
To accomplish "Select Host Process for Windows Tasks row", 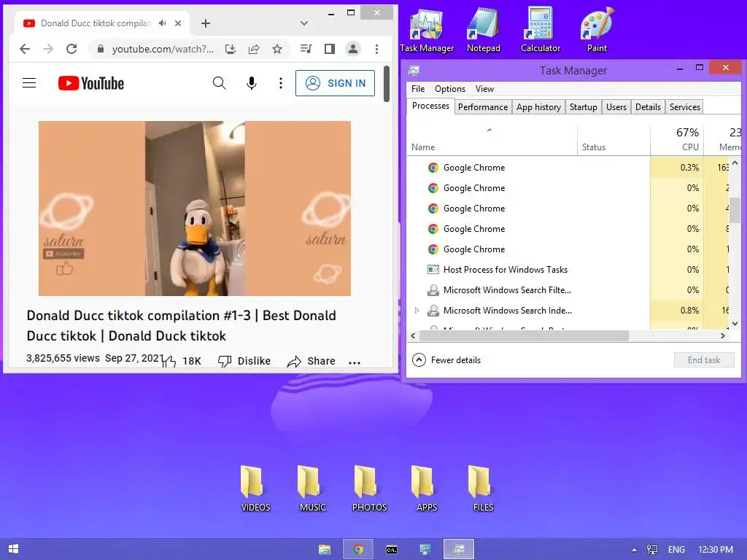I will tap(567, 270).
